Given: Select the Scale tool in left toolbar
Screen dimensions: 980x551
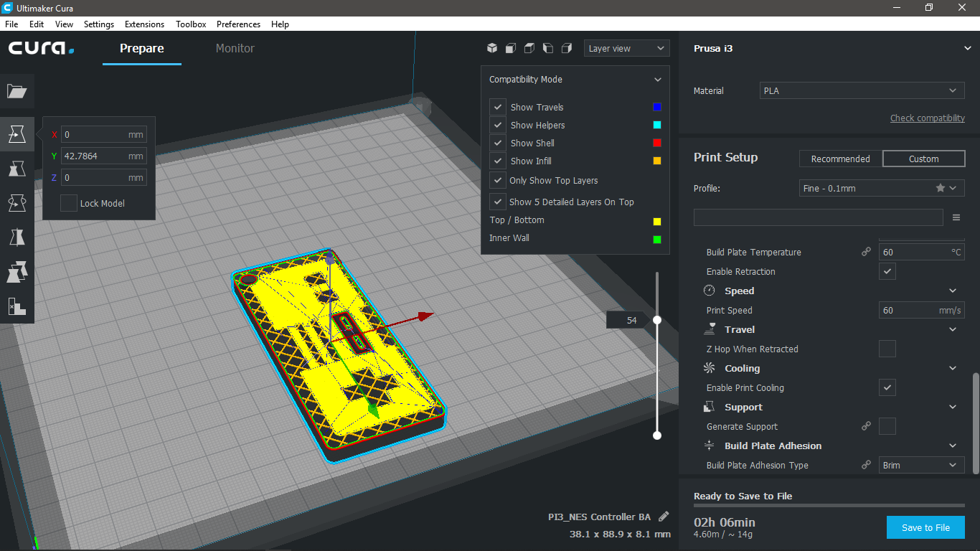Looking at the screenshot, I should pyautogui.click(x=17, y=169).
